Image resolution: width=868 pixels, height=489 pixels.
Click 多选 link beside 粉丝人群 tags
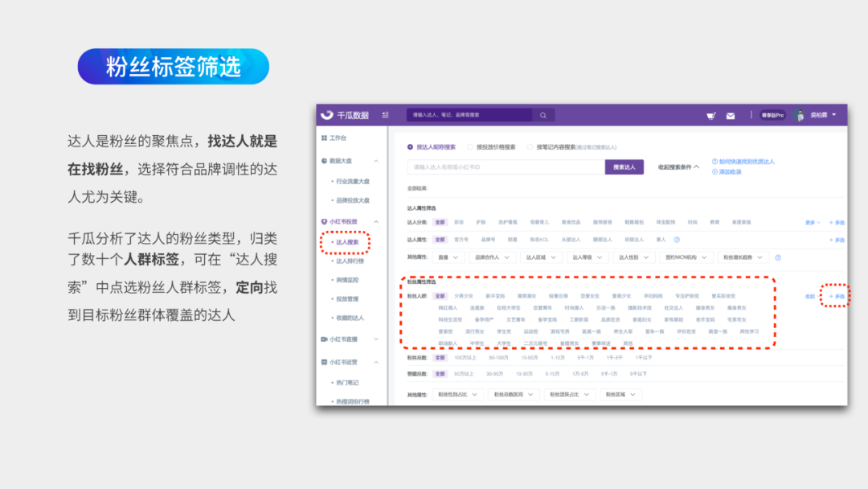point(837,296)
